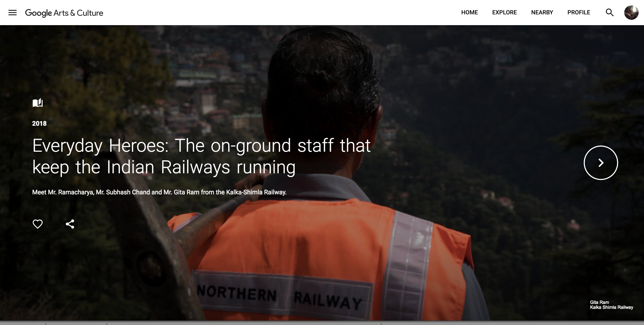The image size is (644, 325).
Task: Click the story progress bar at bottom
Action: pos(322,323)
